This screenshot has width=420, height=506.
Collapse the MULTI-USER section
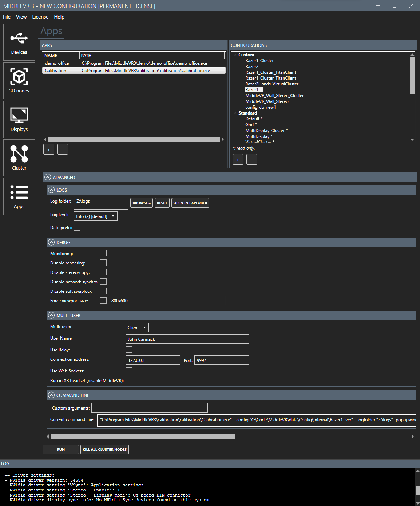pyautogui.click(x=51, y=315)
